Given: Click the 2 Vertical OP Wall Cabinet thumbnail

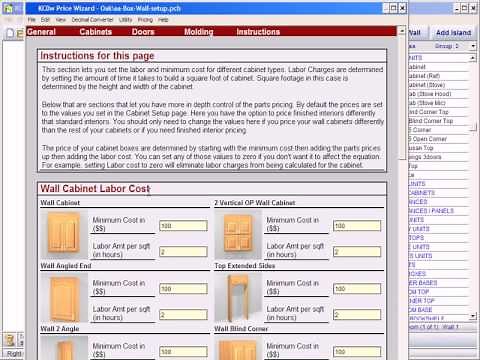Looking at the screenshot, I should 238,234.
